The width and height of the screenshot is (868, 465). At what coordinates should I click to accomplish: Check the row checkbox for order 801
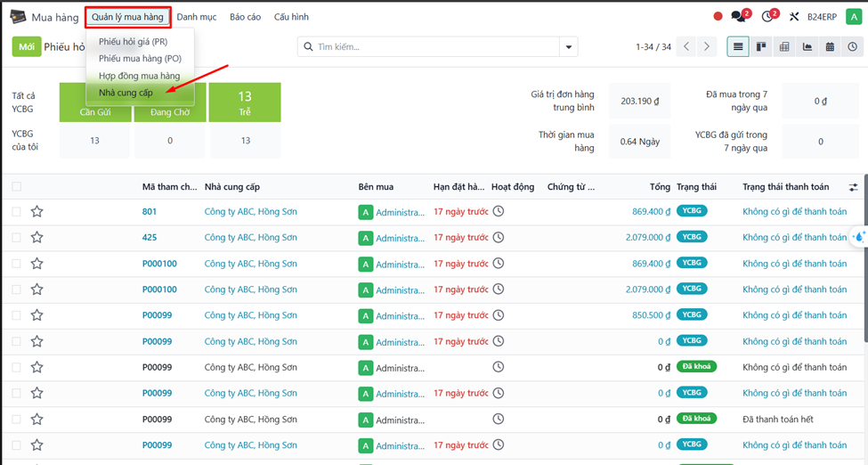click(17, 212)
